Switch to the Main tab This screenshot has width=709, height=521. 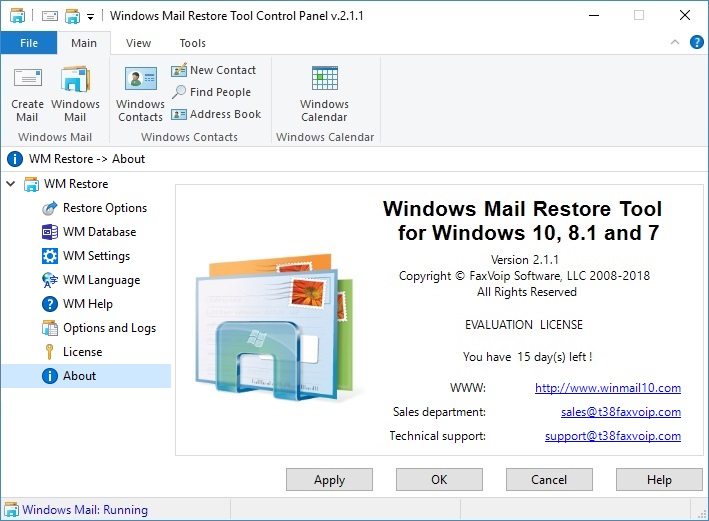coord(84,43)
